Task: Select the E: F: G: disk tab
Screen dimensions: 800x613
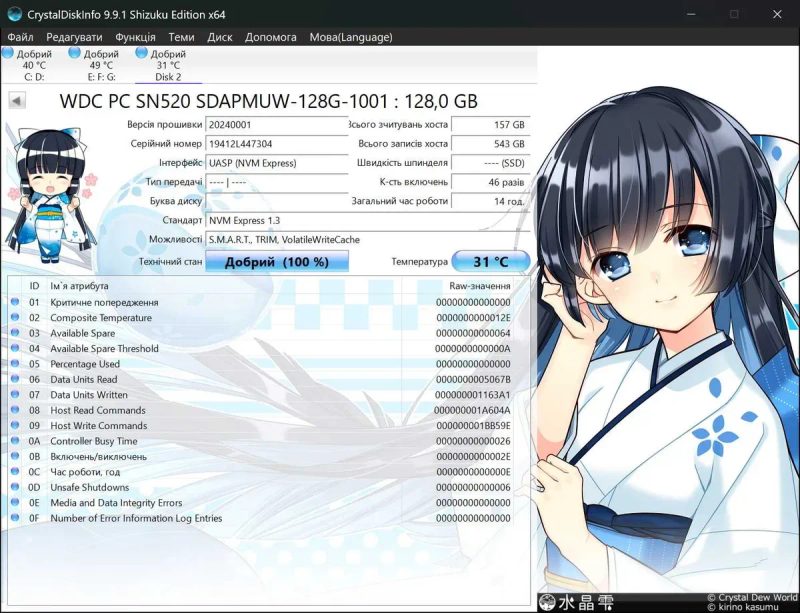Action: (x=101, y=65)
